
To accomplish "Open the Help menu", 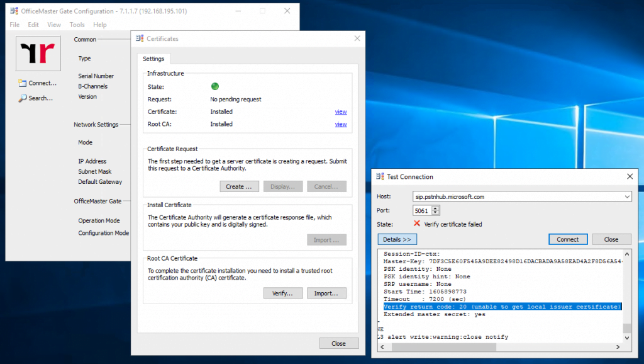I will tap(100, 25).
